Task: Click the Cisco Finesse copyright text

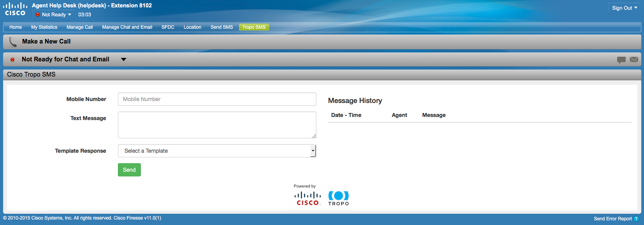Action: coord(82,218)
